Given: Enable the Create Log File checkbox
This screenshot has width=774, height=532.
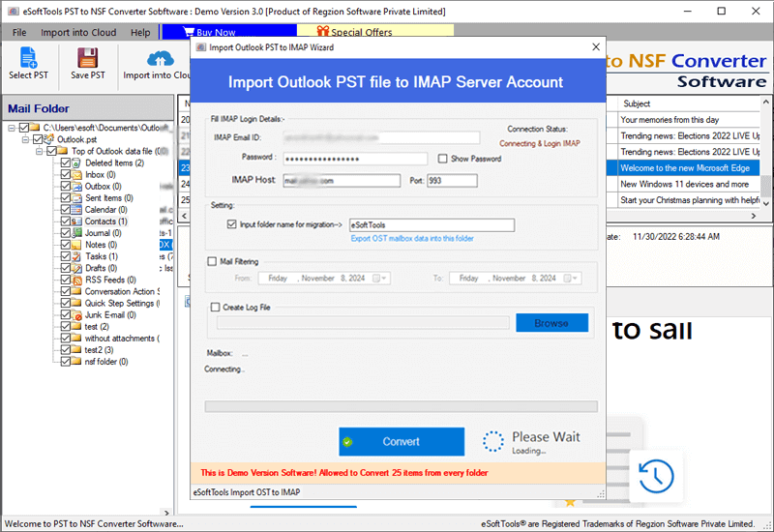Looking at the screenshot, I should click(215, 307).
